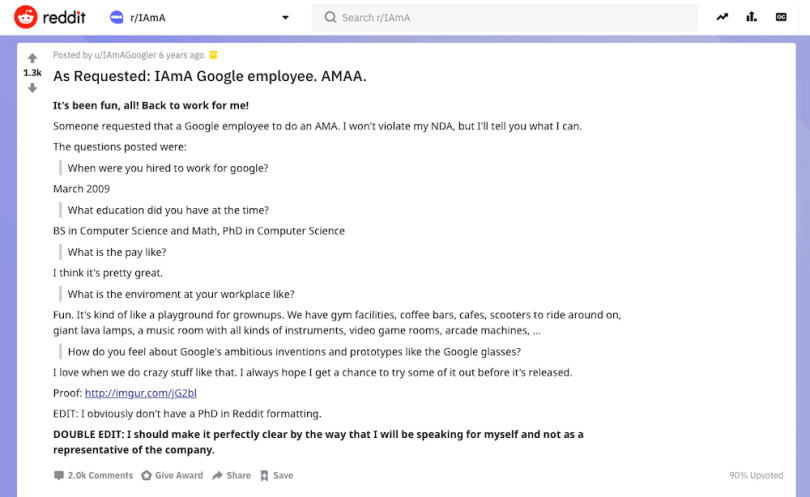Image resolution: width=810 pixels, height=497 pixels.
Task: Click the award badge icon
Action: (147, 475)
